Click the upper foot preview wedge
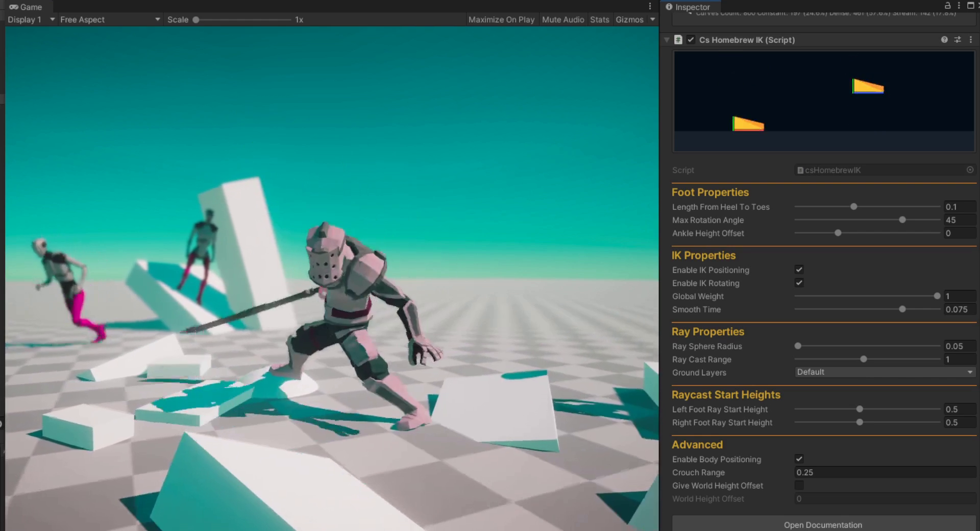Screen dimensions: 980x531 pos(868,86)
